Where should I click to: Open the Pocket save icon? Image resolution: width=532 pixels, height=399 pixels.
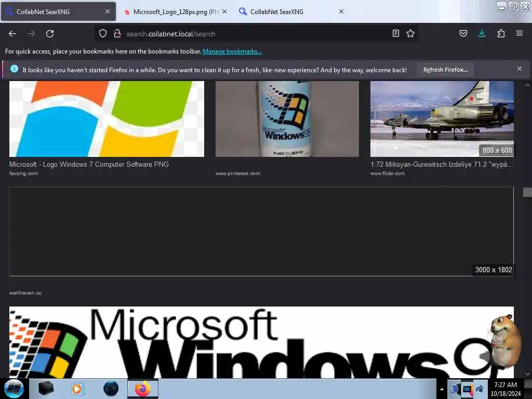(463, 33)
